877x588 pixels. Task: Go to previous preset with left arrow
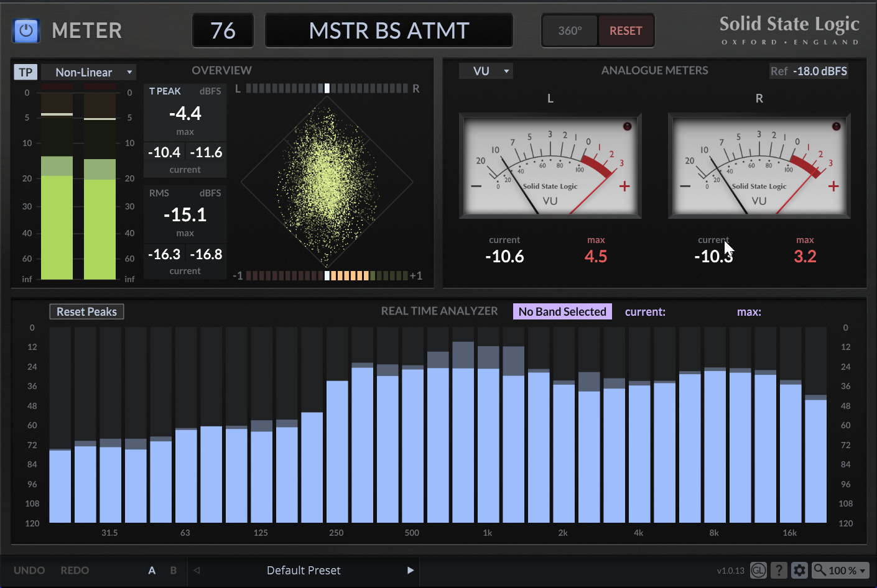(x=197, y=570)
